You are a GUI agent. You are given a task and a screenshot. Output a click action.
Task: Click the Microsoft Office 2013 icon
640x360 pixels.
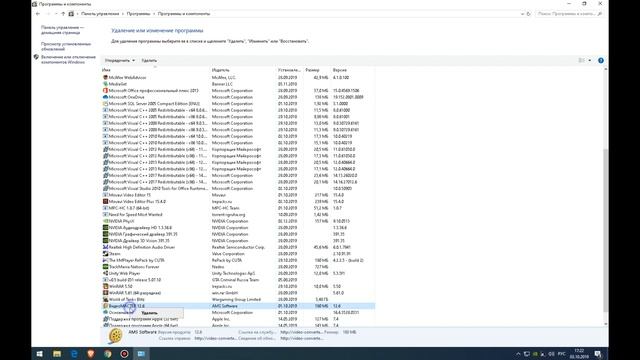(105, 90)
